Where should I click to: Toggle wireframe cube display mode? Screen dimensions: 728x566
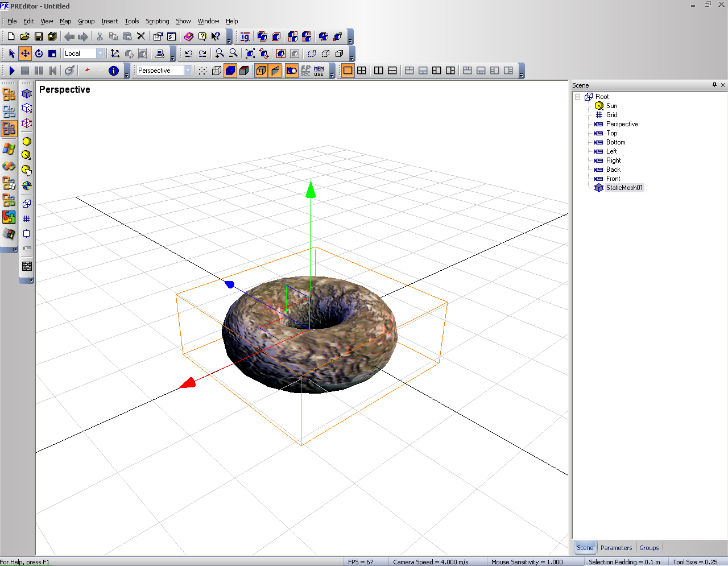coord(217,71)
